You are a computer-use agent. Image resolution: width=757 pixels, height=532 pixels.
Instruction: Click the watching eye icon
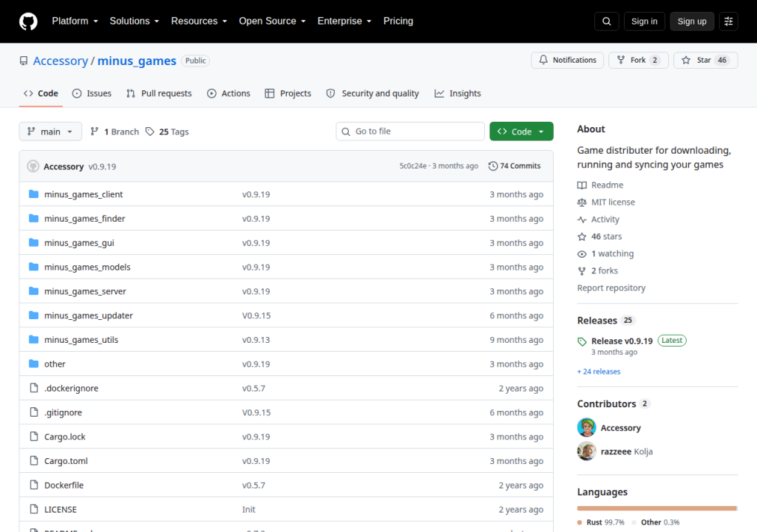tap(582, 254)
